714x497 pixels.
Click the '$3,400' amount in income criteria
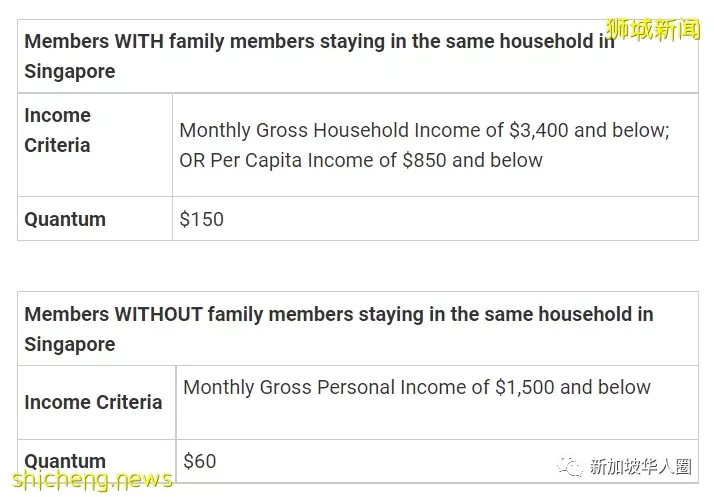tap(539, 130)
